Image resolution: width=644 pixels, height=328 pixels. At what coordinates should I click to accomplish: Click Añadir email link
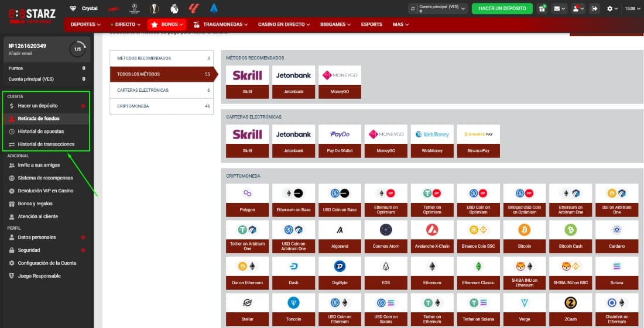(x=20, y=54)
